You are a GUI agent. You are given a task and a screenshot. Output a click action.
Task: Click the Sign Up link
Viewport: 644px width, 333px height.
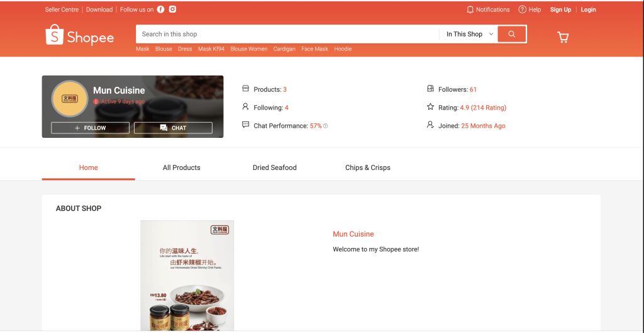click(560, 9)
